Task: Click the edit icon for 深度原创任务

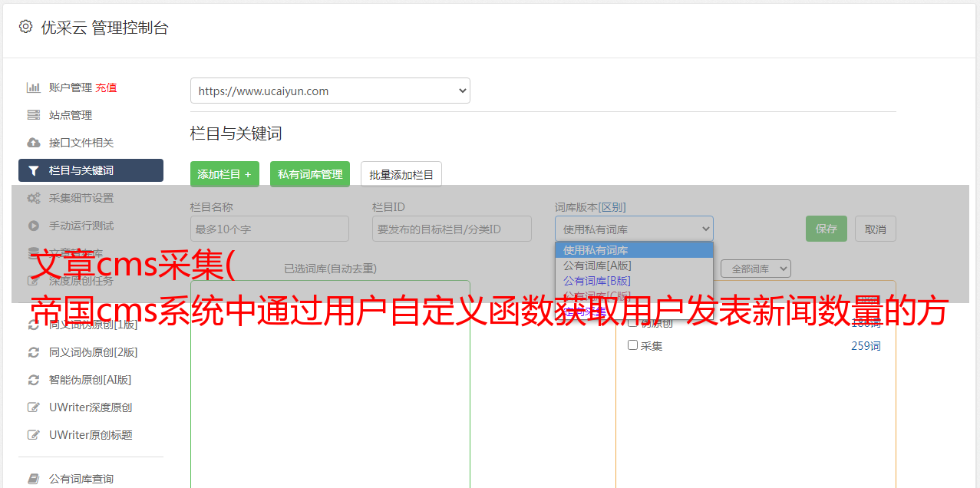Action: click(34, 281)
